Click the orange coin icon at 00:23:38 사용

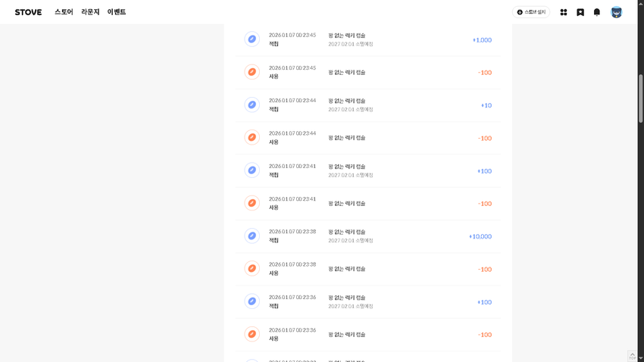coord(252,269)
